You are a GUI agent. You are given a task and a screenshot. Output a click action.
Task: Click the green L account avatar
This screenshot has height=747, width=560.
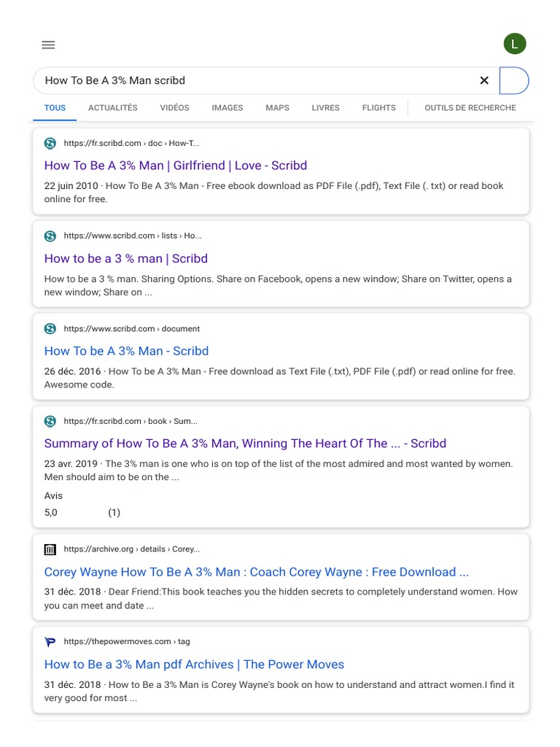point(514,44)
